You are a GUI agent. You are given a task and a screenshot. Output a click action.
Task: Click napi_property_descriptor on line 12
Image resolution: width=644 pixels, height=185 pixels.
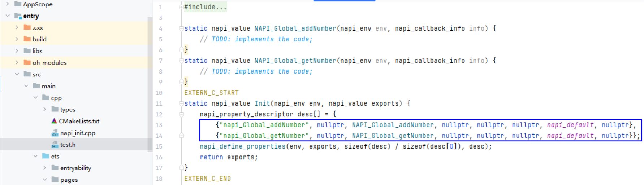247,114
